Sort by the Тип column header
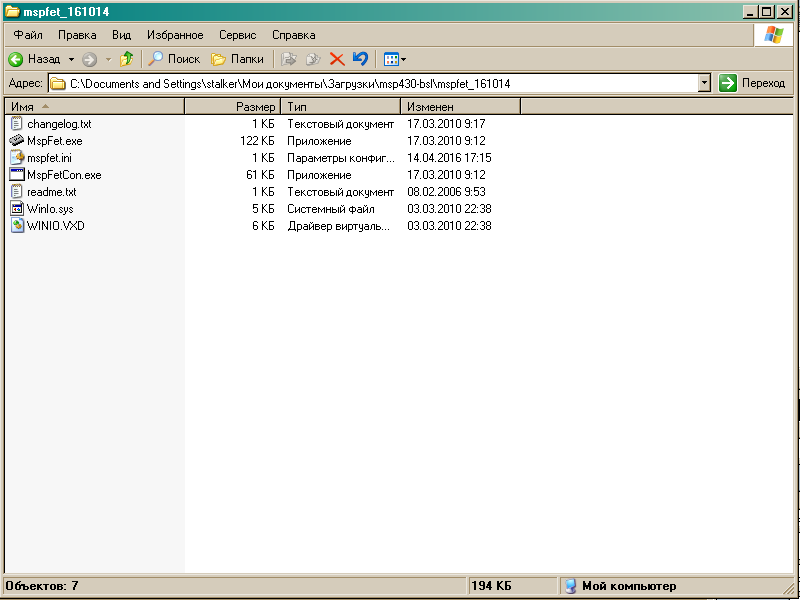800x600 pixels. pyautogui.click(x=340, y=107)
